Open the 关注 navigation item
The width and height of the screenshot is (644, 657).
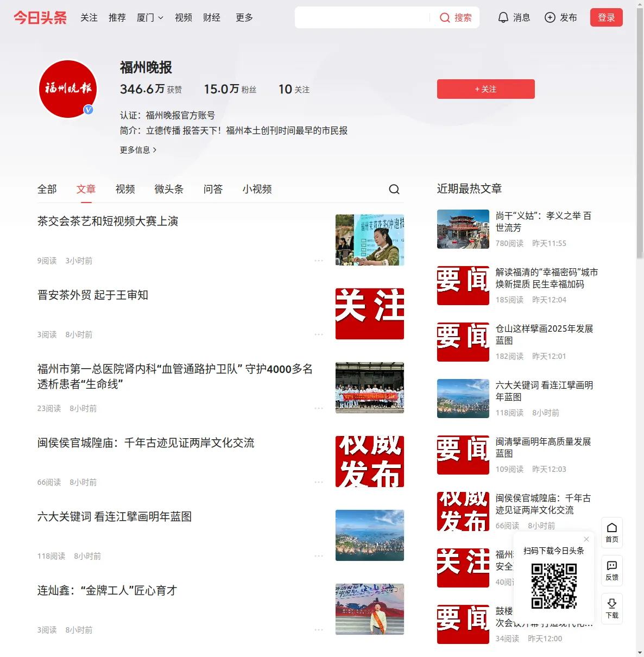point(89,18)
